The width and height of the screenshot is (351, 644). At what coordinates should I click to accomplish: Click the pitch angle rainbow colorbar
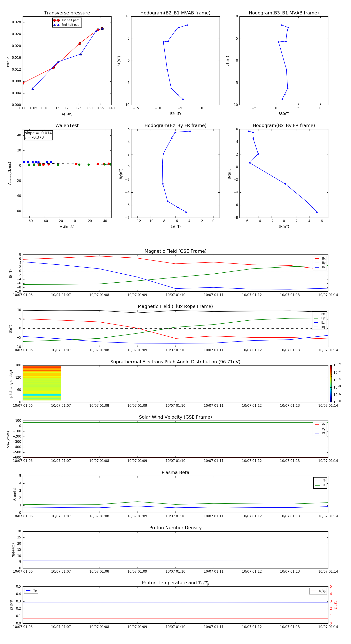(x=331, y=384)
